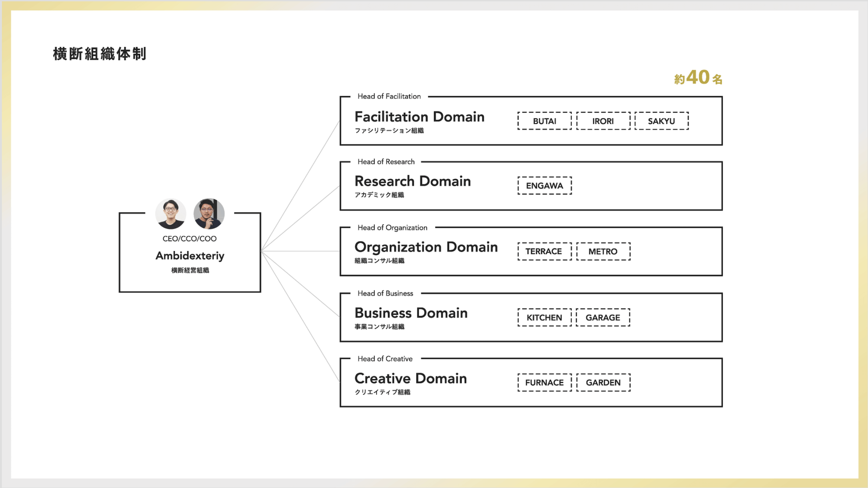Click the left executive portrait photo
This screenshot has width=868, height=488.
point(170,214)
